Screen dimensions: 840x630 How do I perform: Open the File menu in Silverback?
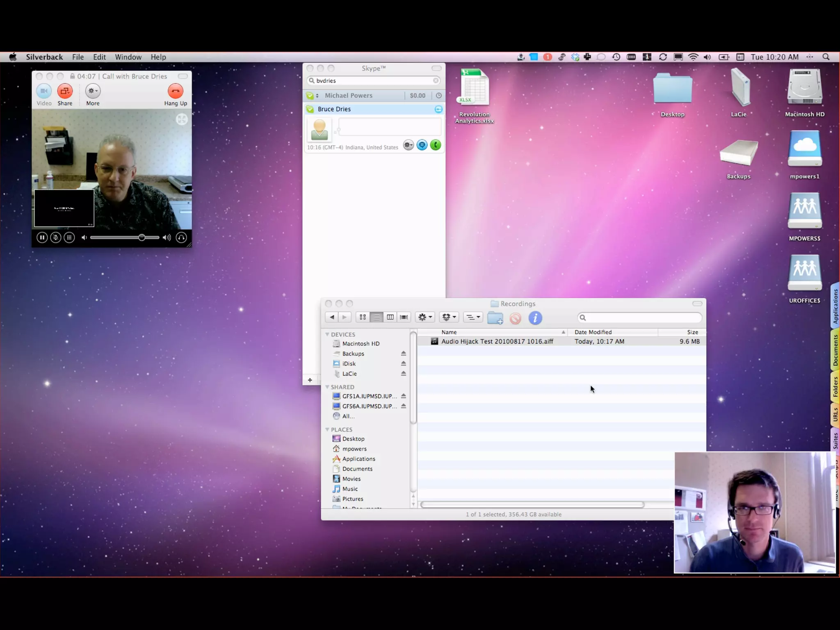click(78, 57)
